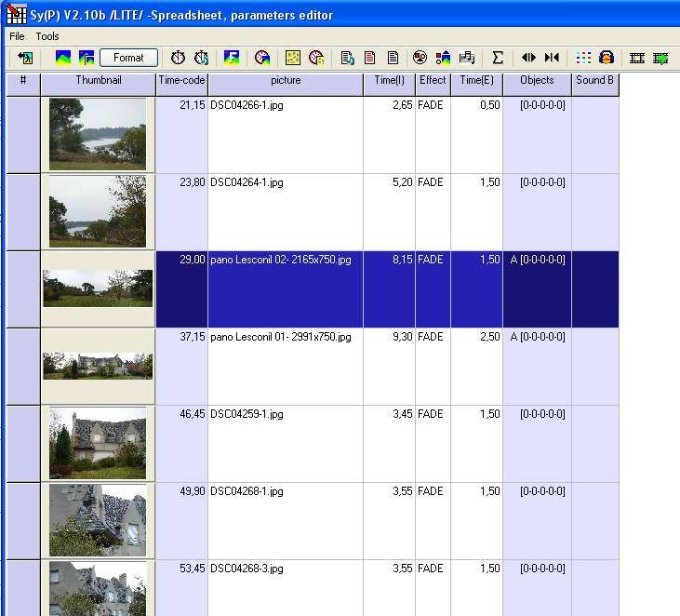Select thumbnail of DSC04259-1.jpg
This screenshot has width=680, height=616.
click(98, 443)
